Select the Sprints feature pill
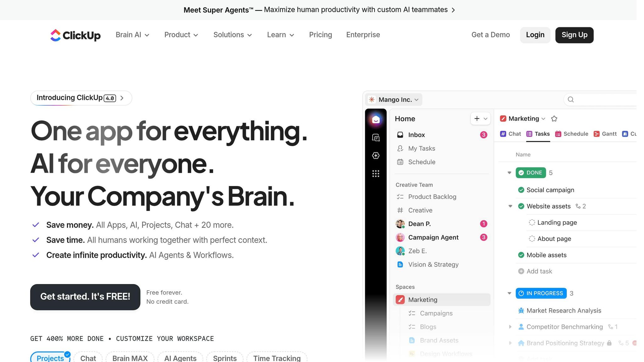Screen dimensions: 644x362 coord(225,358)
